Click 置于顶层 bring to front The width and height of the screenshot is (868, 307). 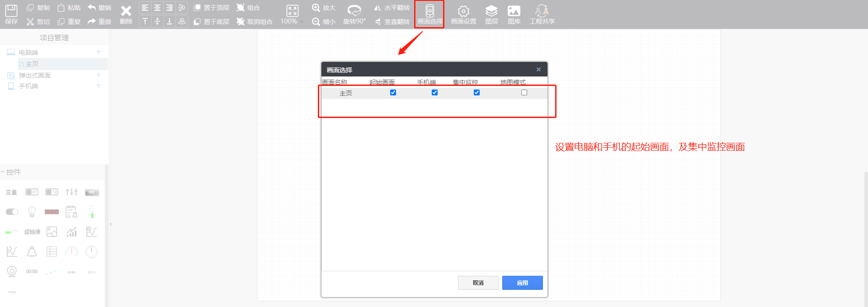point(211,8)
